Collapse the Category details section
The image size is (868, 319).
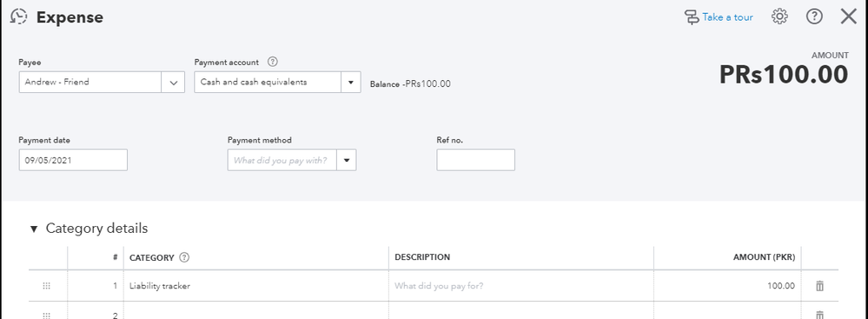click(x=34, y=229)
